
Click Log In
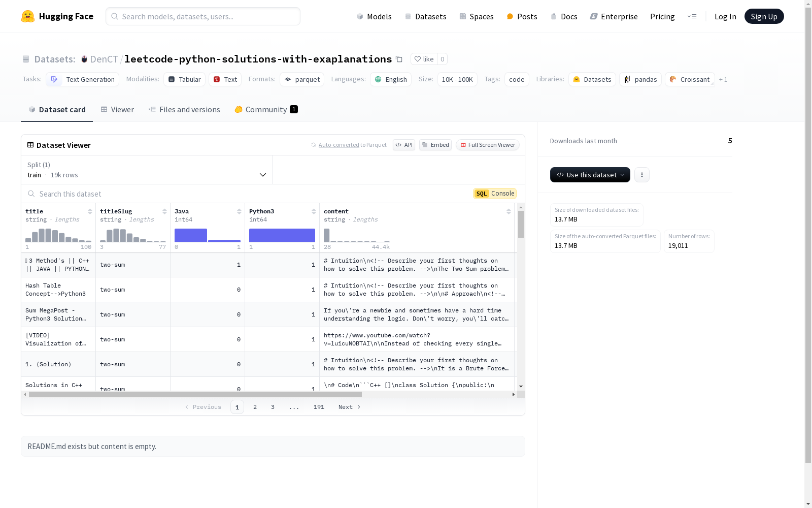(x=725, y=16)
